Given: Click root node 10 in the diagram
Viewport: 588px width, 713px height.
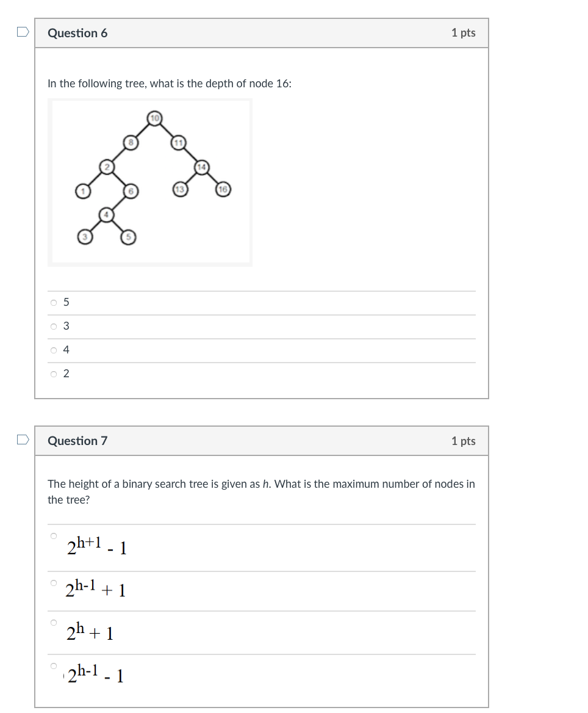Looking at the screenshot, I should coord(155,118).
